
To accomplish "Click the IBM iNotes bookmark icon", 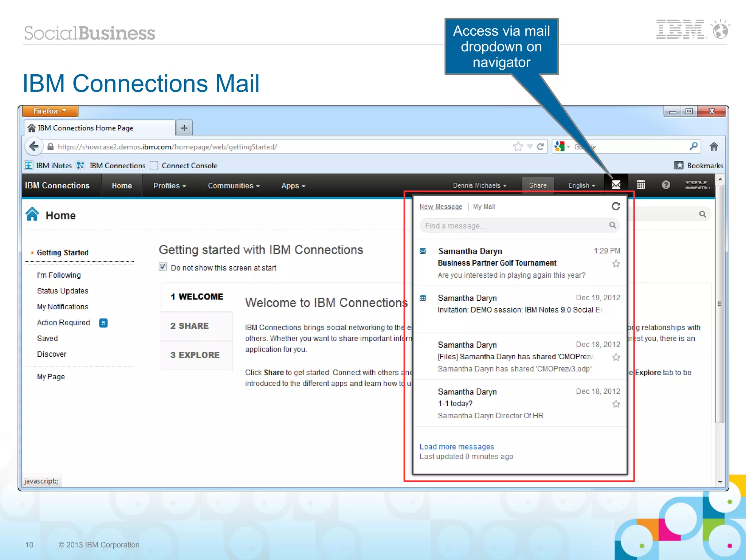I will tap(29, 165).
